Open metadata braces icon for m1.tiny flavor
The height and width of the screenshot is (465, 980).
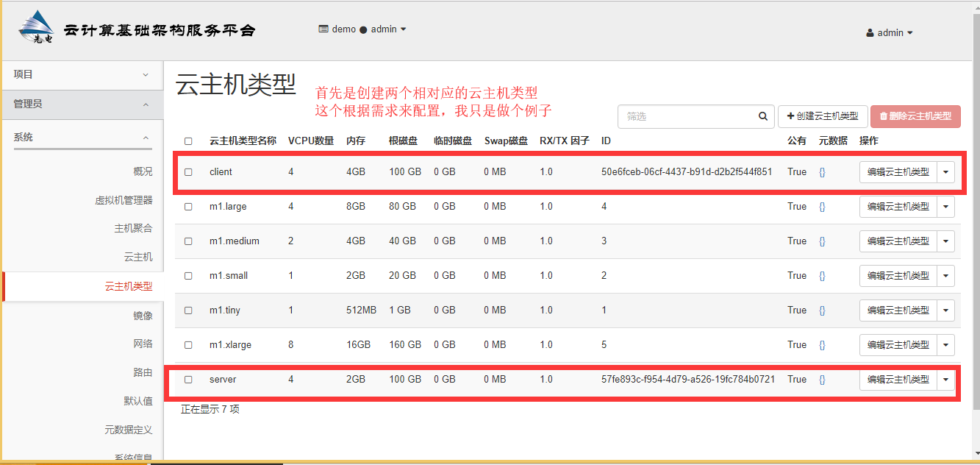tap(822, 310)
